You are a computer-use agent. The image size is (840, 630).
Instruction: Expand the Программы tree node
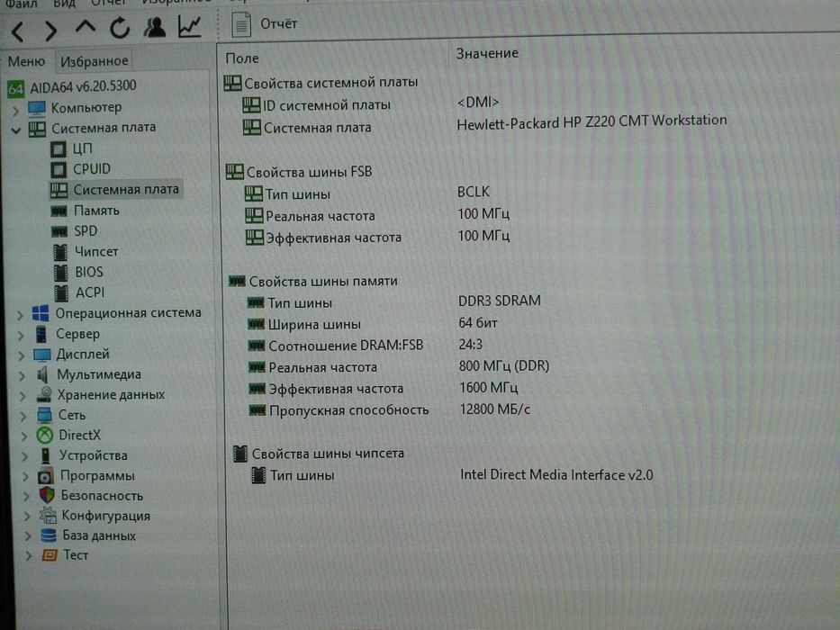click(x=26, y=476)
